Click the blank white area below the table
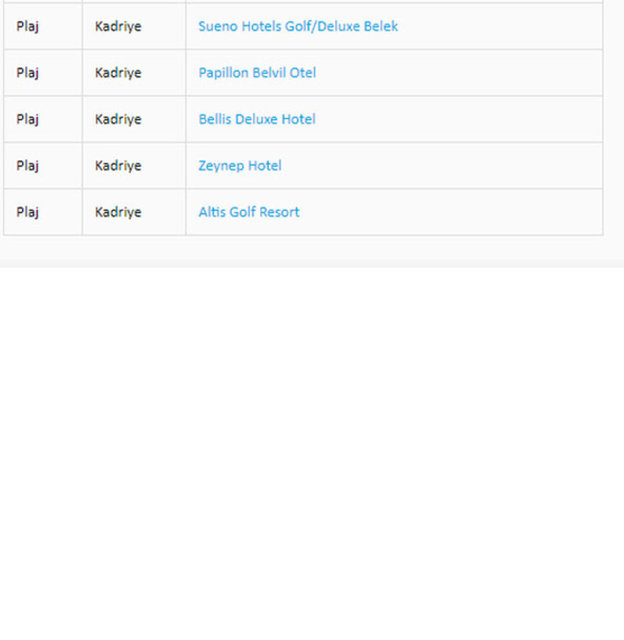Screen dimensions: 624x640 coord(312,450)
